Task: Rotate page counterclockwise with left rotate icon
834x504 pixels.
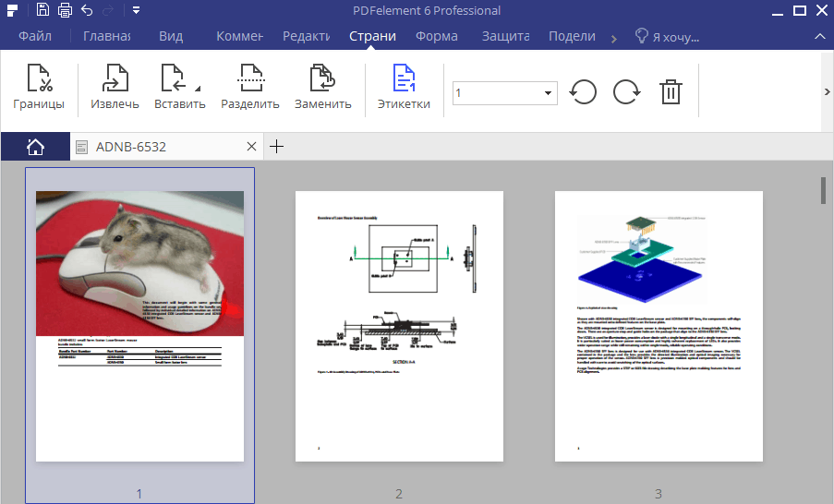Action: [583, 92]
